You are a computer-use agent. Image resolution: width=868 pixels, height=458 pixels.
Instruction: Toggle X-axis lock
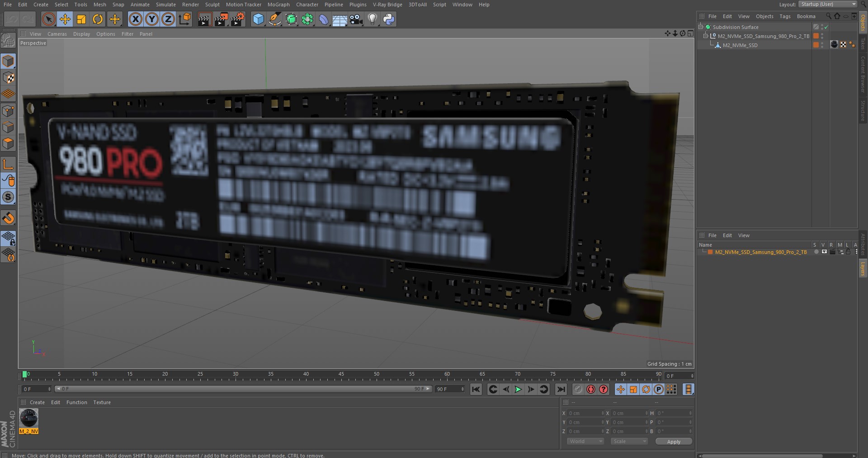coord(135,19)
